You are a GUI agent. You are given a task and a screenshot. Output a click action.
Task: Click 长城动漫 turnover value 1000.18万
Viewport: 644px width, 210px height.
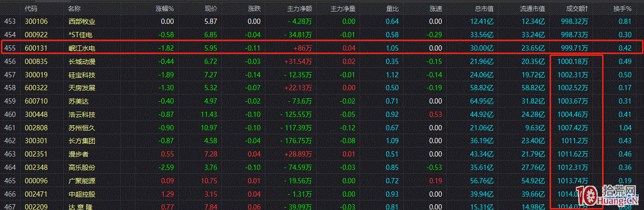573,62
